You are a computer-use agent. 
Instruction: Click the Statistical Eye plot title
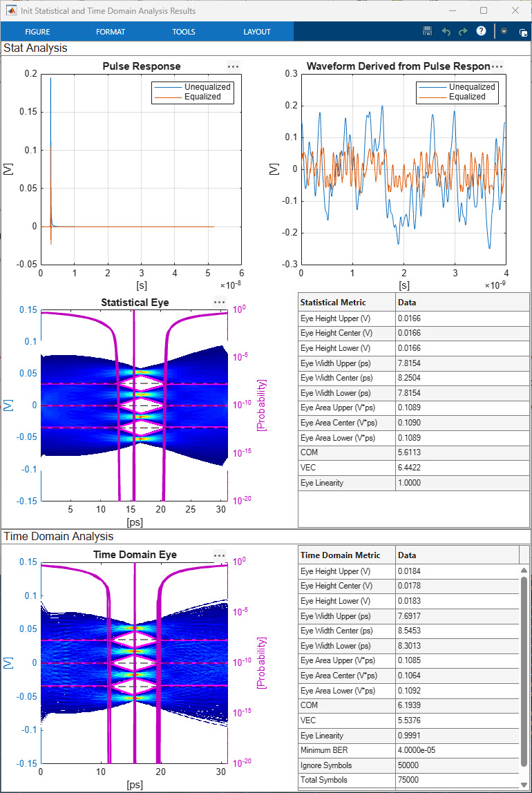pos(135,303)
